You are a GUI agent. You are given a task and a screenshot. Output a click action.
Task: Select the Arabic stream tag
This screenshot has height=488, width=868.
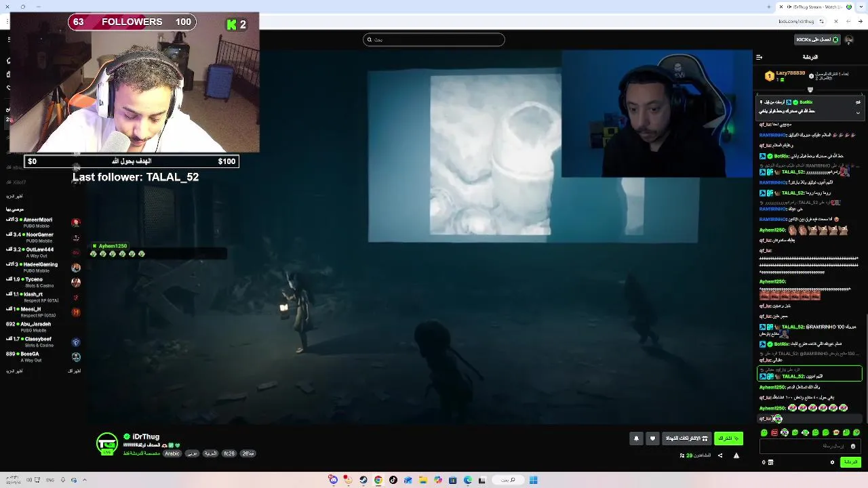172,453
